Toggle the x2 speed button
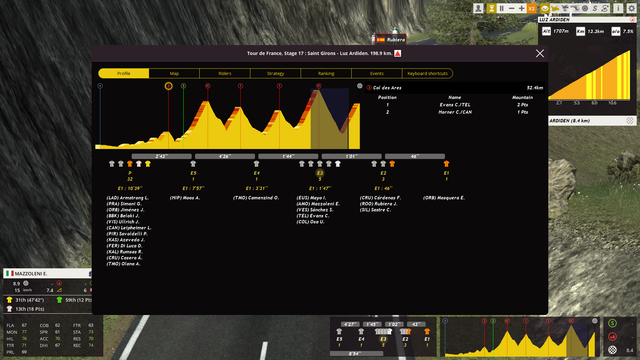The width and height of the screenshot is (640, 360). (531, 8)
